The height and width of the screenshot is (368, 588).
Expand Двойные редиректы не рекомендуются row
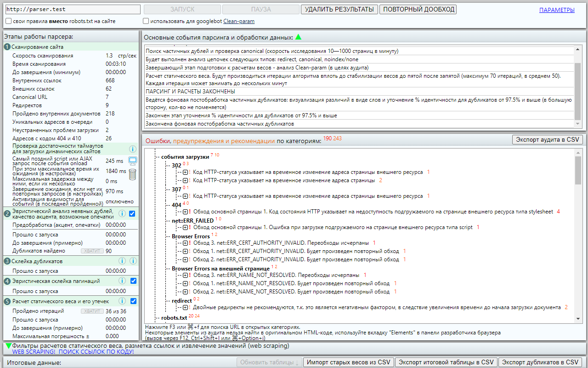click(x=185, y=307)
